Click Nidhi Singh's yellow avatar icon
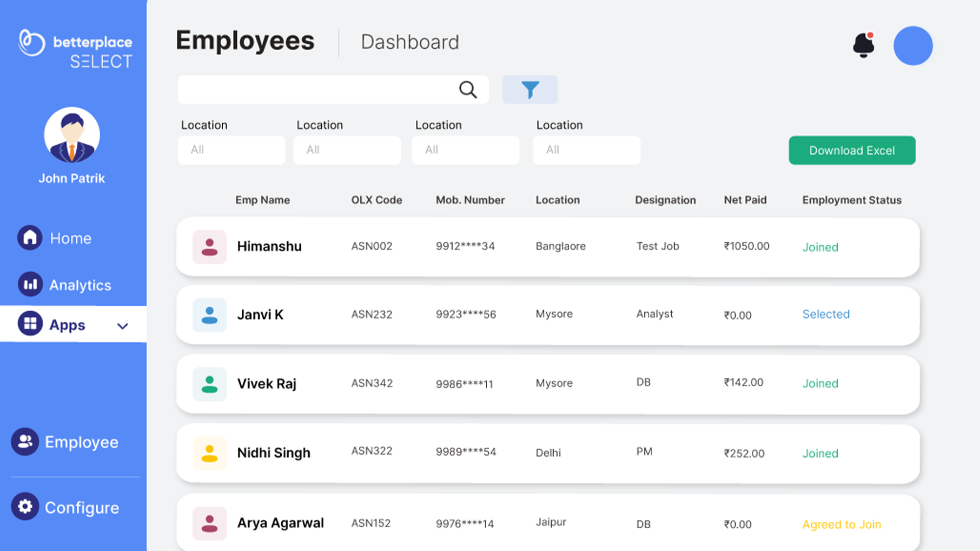 [209, 453]
